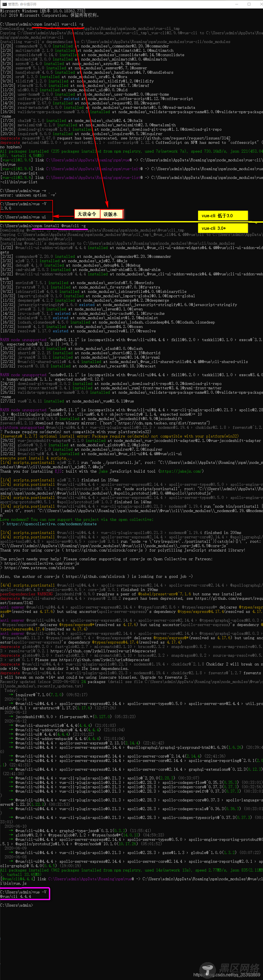Screen dimensions: 263x980
Task: Click the 'cnpm install vue-cli -g' command
Action: coord(58,24)
